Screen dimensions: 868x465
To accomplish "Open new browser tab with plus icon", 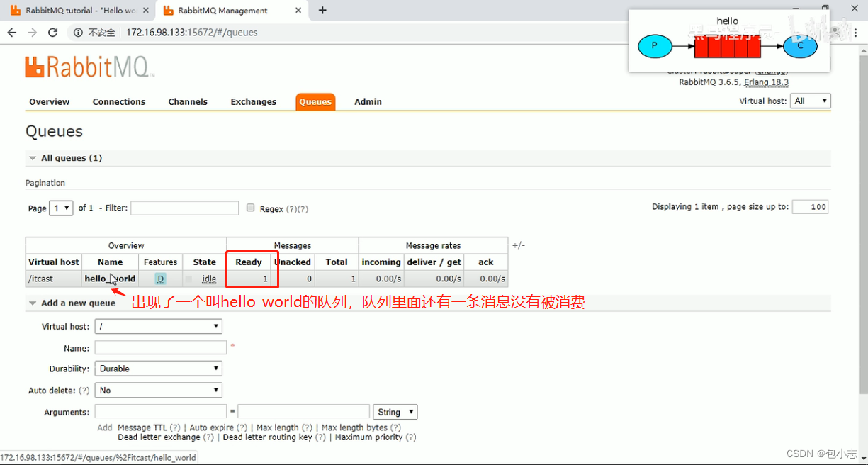I will pyautogui.click(x=322, y=11).
